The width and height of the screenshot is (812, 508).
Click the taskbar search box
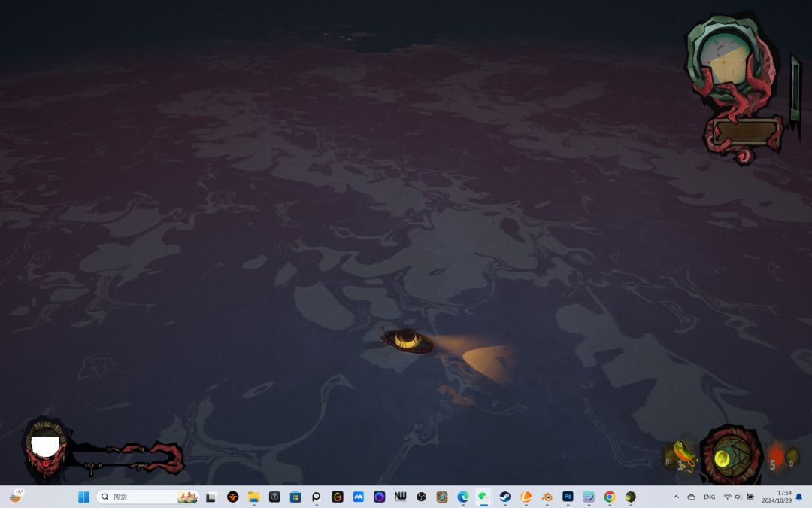[x=148, y=497]
